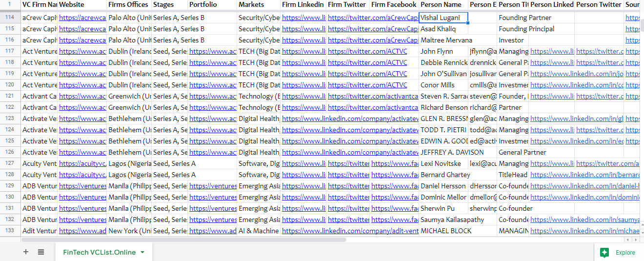Select cell containing Sherwin Pu
Screen dimensions: 644x261
[x=443, y=208]
